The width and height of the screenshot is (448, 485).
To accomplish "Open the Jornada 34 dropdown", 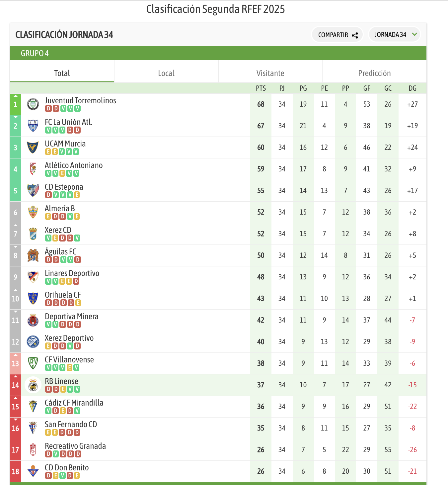I will click(394, 35).
